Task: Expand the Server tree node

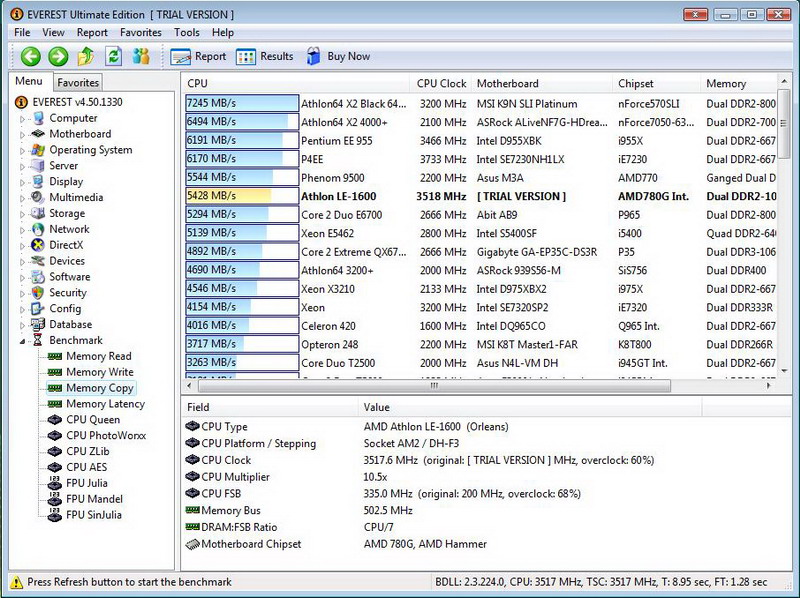Action: 22,166
